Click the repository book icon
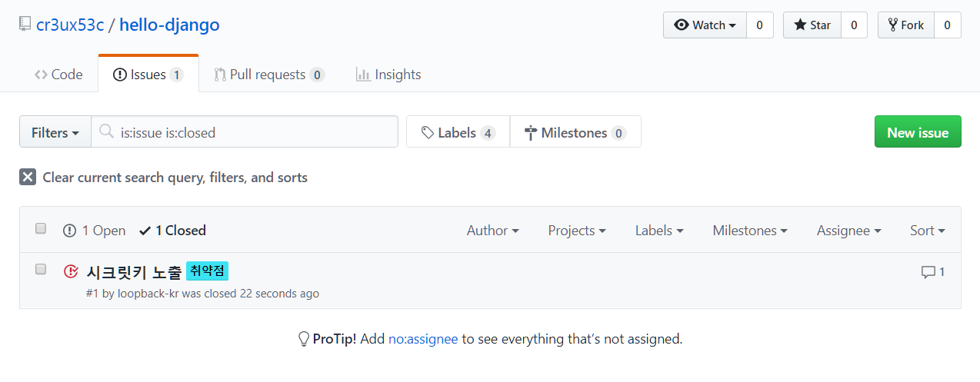 tap(25, 25)
